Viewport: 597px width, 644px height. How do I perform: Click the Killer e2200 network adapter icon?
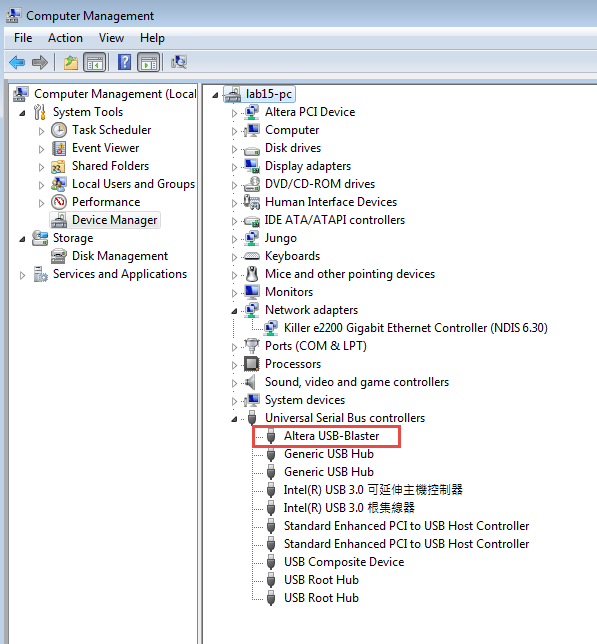(x=271, y=328)
